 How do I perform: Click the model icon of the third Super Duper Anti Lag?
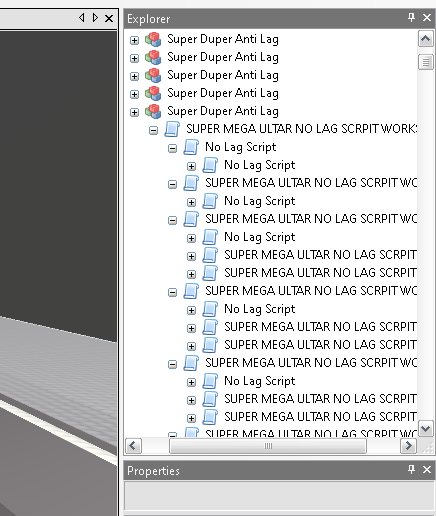click(153, 75)
